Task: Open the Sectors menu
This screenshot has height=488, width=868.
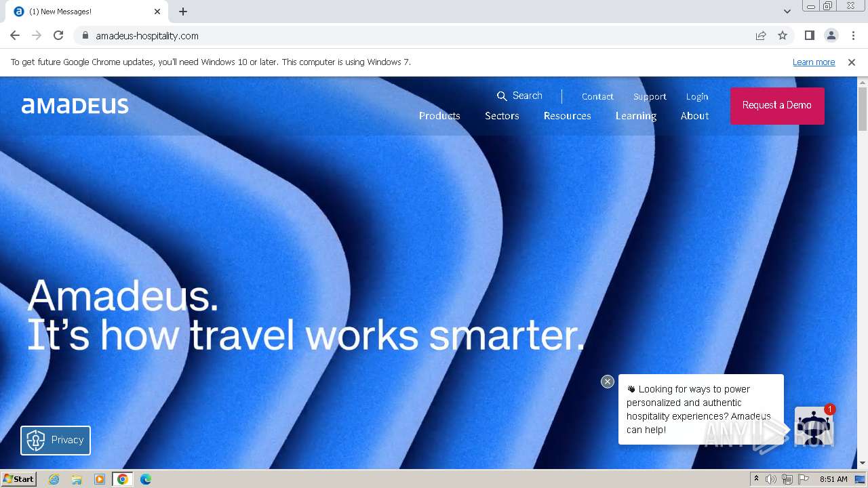Action: point(502,116)
